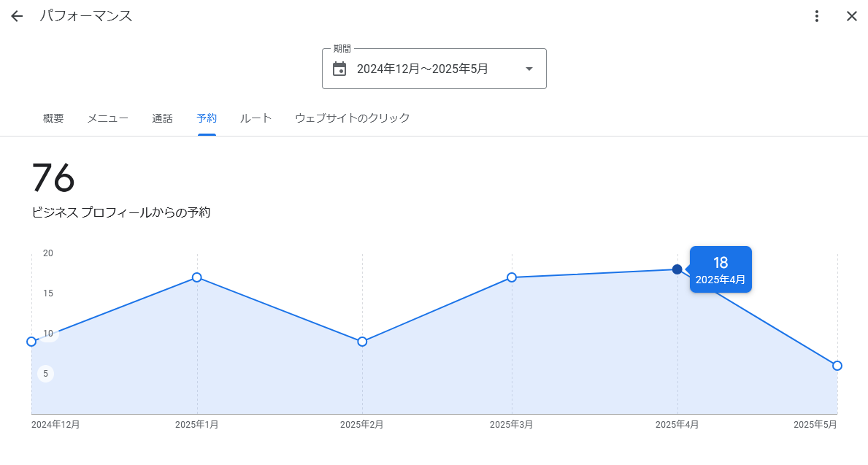The image size is (868, 465).
Task: Open the three-dot more options menu
Action: click(817, 16)
